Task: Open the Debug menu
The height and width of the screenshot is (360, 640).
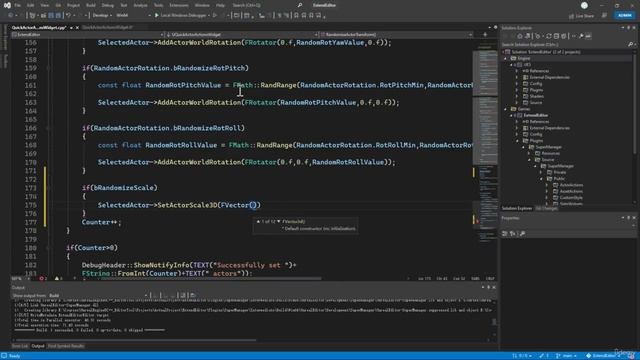Action: point(108,5)
